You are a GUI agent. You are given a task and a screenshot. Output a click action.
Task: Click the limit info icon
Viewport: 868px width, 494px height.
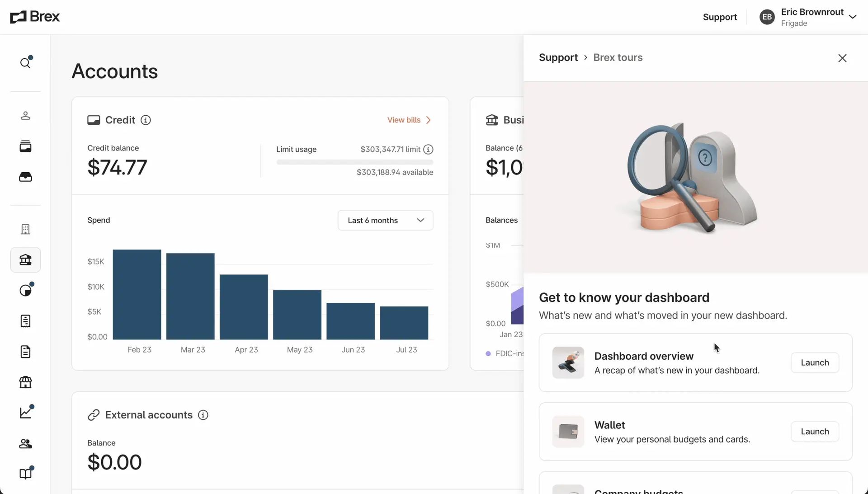pyautogui.click(x=428, y=149)
